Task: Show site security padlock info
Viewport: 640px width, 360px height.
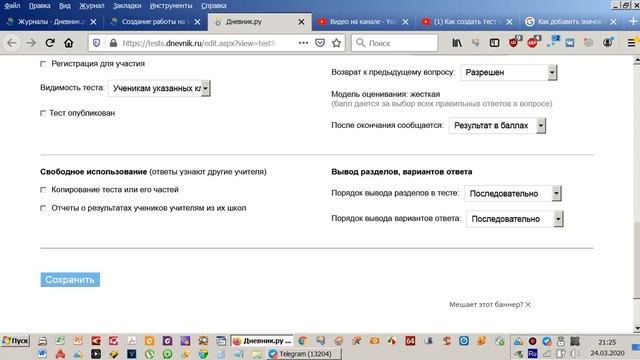Action: tap(113, 43)
